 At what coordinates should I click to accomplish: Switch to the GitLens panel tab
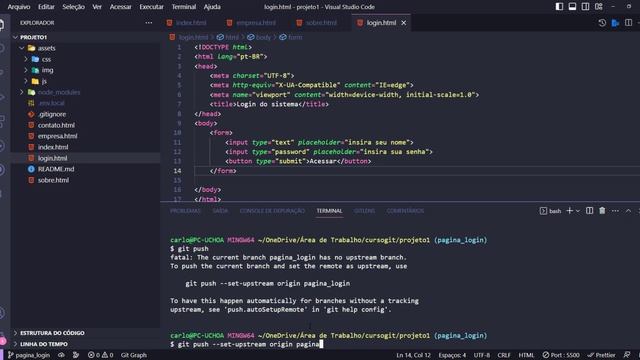click(364, 211)
